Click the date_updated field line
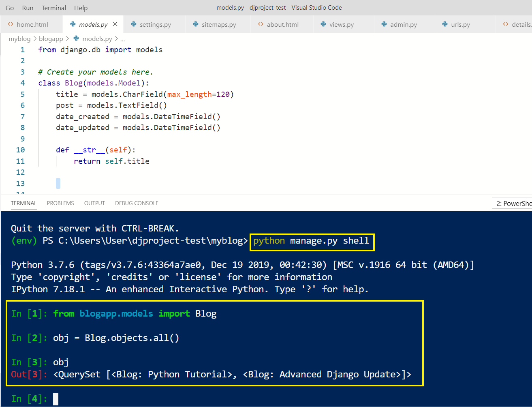The image size is (532, 407). [x=138, y=128]
